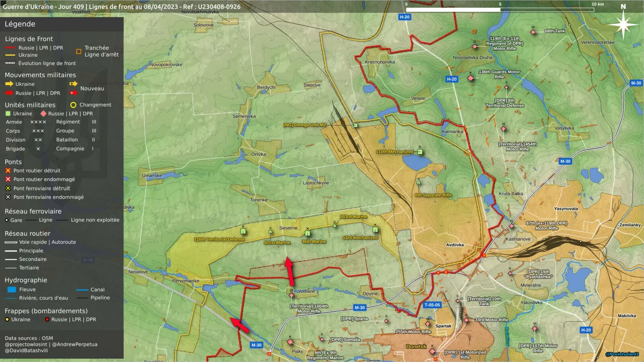Click the Kruta Balka label
The height and width of the screenshot is (362, 644).
tap(511, 193)
